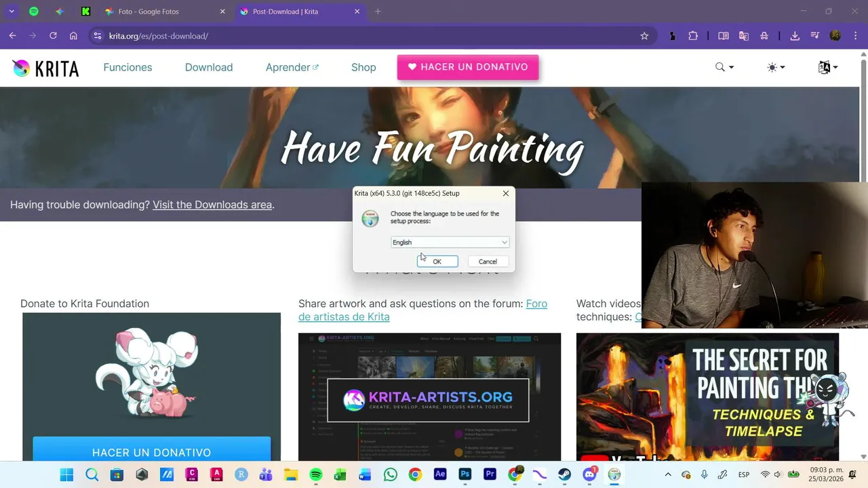Open Premiere Pro from the taskbar

click(490, 474)
